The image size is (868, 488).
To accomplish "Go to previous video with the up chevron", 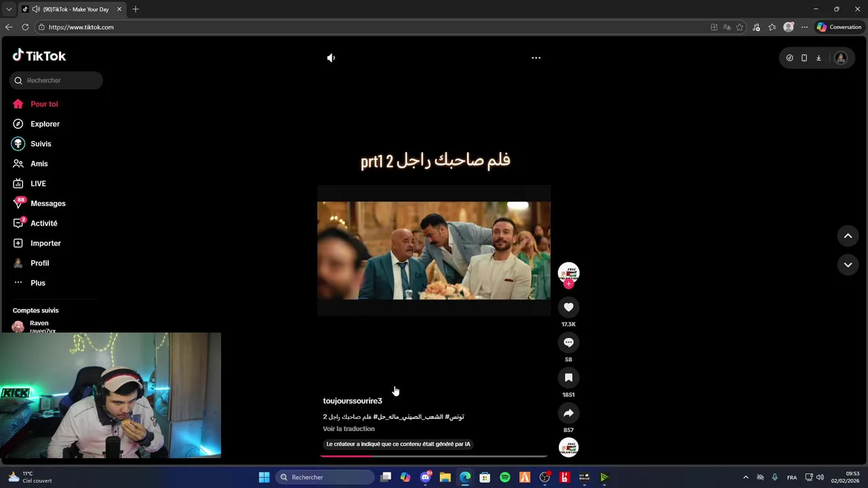I will [x=848, y=236].
